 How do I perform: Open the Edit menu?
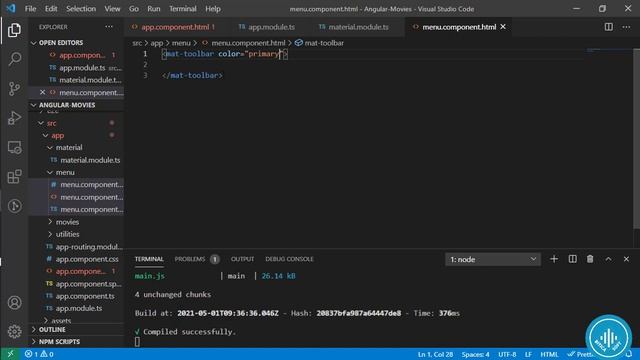(x=51, y=9)
